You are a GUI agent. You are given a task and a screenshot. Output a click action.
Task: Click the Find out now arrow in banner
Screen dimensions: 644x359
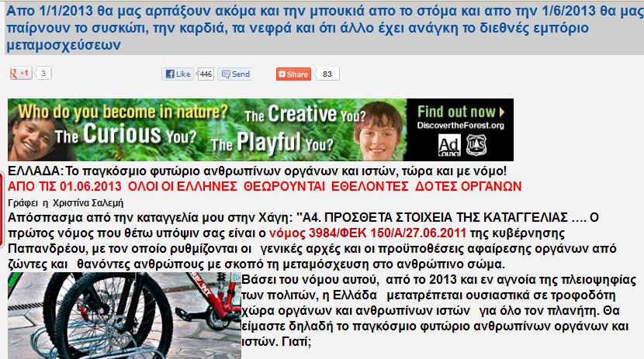coord(502,112)
